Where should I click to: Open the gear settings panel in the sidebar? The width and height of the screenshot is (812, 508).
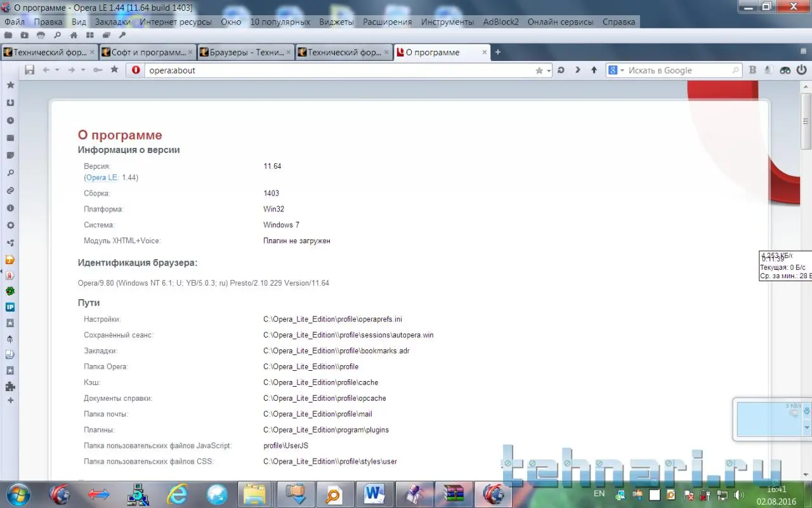[x=10, y=225]
